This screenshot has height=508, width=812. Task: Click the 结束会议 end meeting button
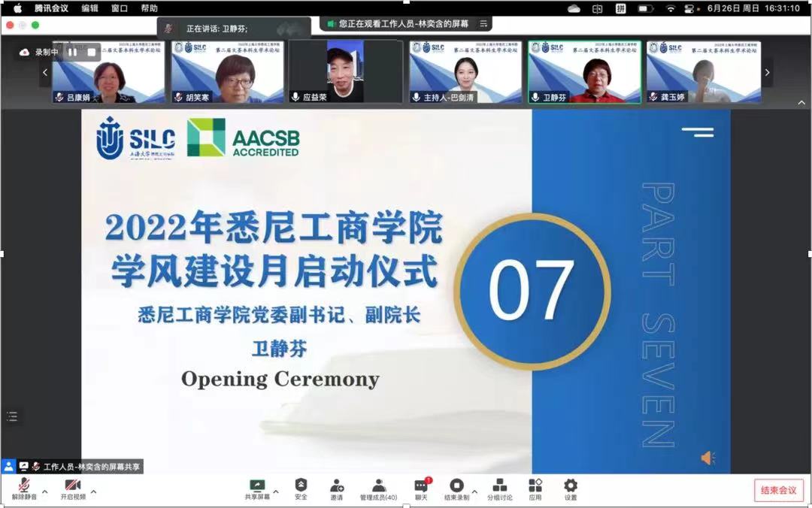[778, 490]
